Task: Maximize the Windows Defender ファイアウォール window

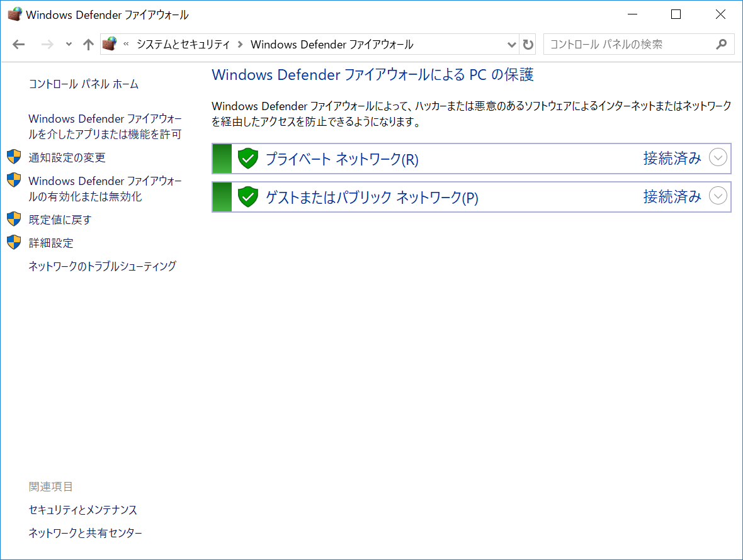Action: pos(676,14)
